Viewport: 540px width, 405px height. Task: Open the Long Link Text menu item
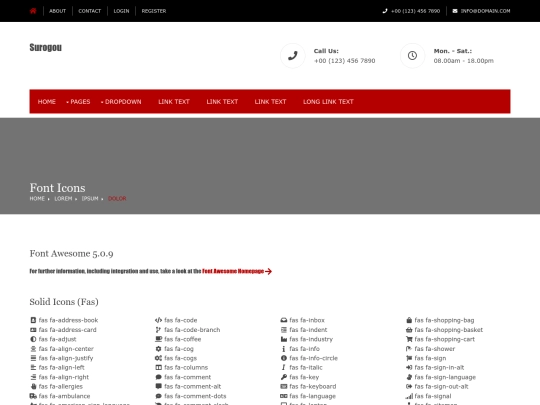pyautogui.click(x=328, y=102)
